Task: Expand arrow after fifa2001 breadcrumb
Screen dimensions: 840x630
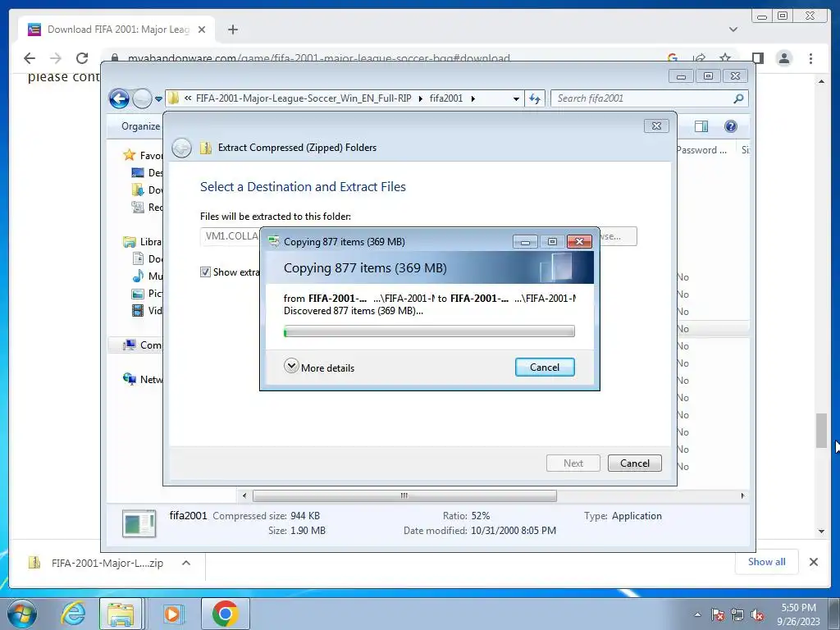Action: coord(473,98)
